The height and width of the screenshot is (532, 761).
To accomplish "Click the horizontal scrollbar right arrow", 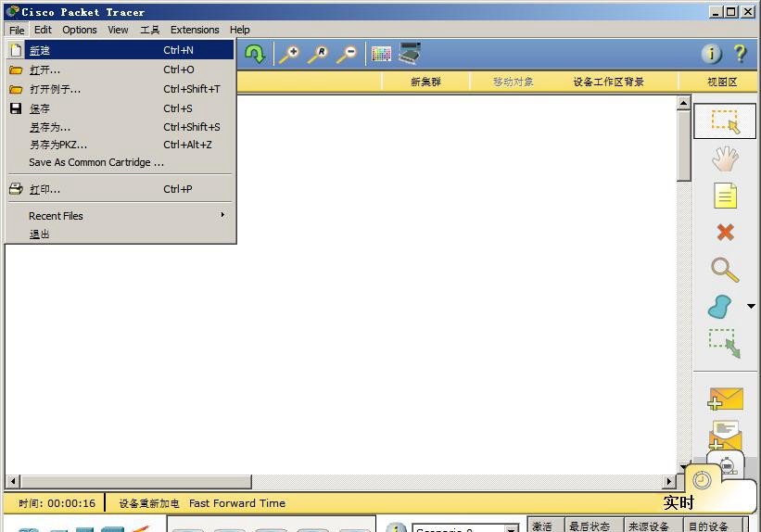I will [x=669, y=482].
